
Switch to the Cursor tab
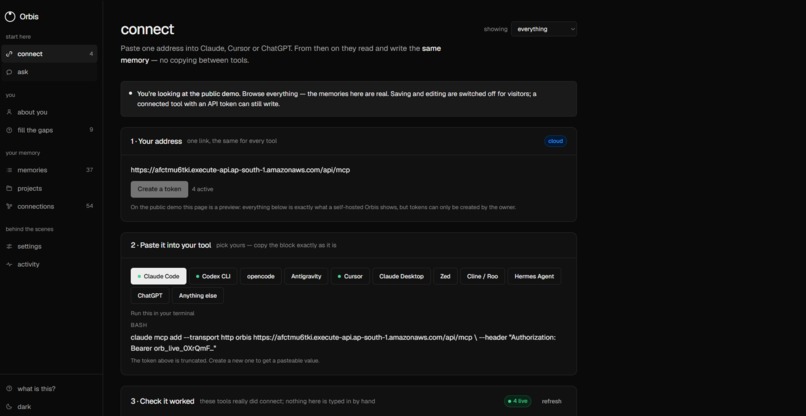click(x=350, y=276)
